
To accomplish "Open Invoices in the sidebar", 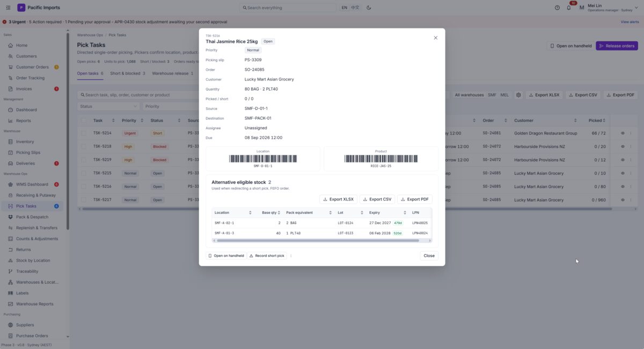I will (32, 89).
